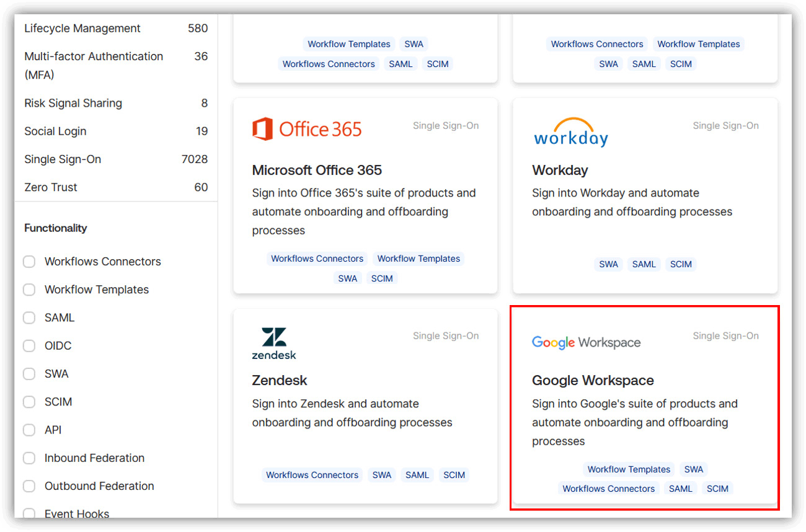The height and width of the screenshot is (532, 806).
Task: Open the Zendesk integration title
Action: tap(280, 380)
